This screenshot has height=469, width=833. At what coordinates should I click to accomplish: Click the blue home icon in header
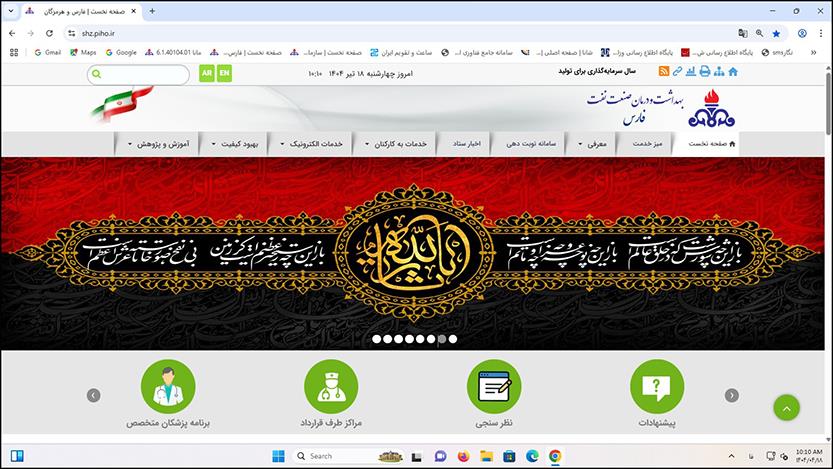(733, 71)
